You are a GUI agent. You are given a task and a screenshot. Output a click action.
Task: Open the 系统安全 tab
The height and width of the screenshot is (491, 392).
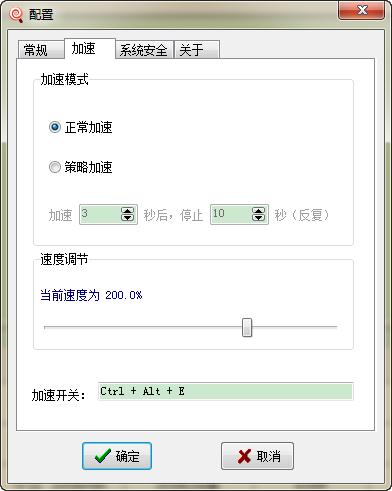click(144, 50)
